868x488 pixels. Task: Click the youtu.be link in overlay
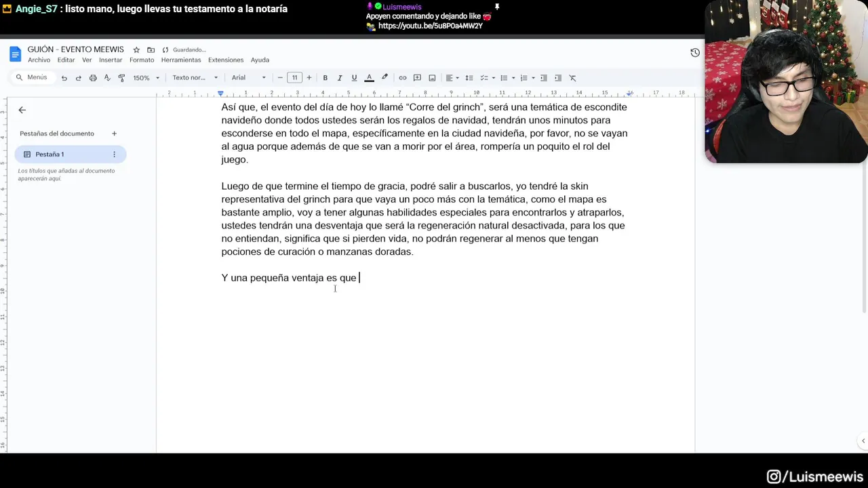point(430,26)
